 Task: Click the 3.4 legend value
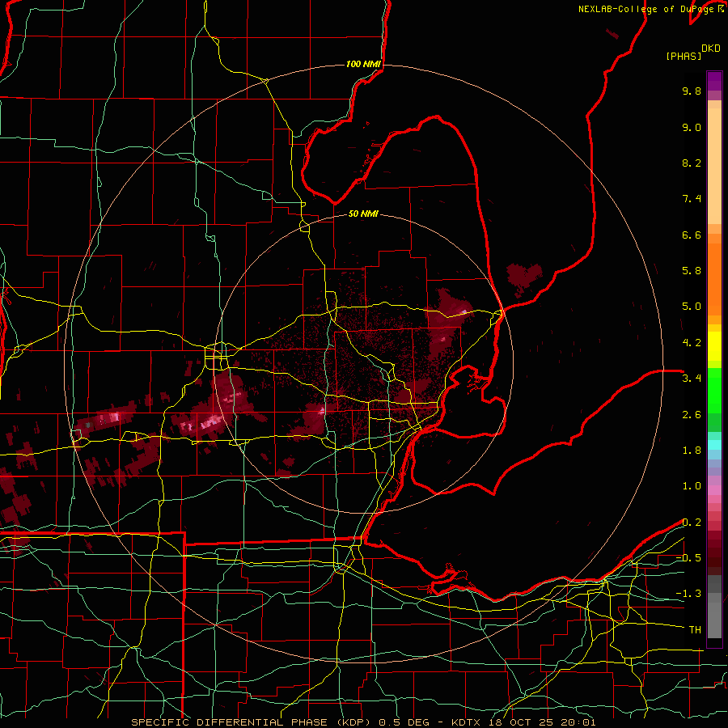[x=692, y=379]
